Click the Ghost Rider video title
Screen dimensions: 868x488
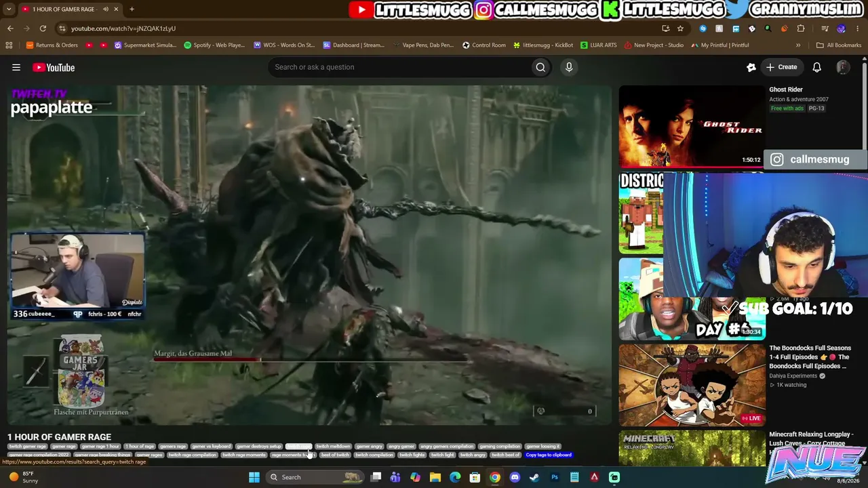coord(786,89)
